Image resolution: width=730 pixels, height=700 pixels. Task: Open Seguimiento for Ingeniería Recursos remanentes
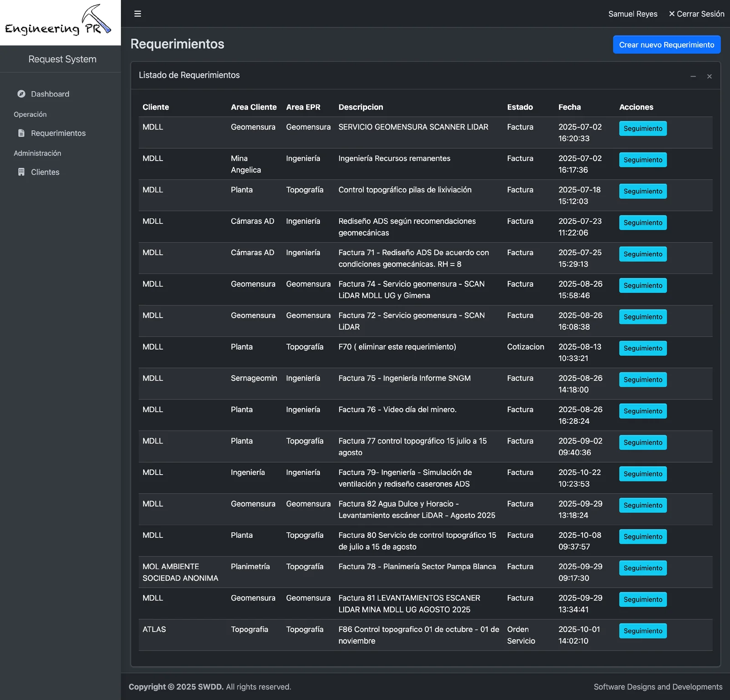pyautogui.click(x=643, y=160)
